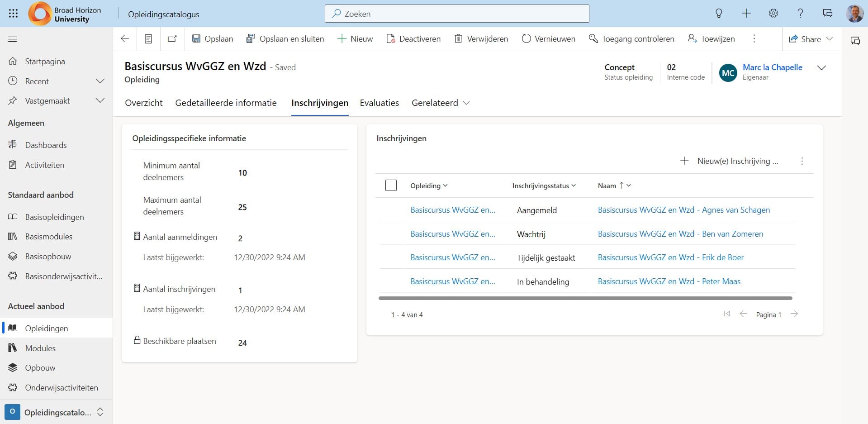
Task: Open Peter Maas enrollment link
Action: 669,281
